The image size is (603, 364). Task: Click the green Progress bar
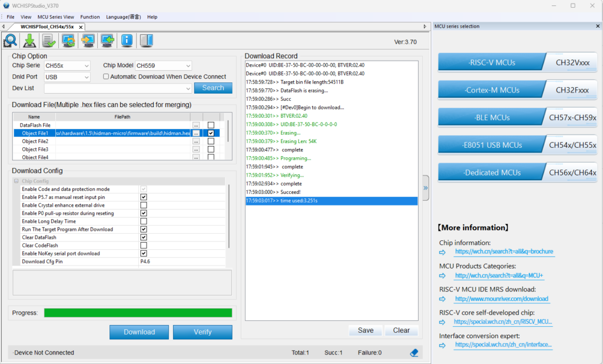point(138,313)
